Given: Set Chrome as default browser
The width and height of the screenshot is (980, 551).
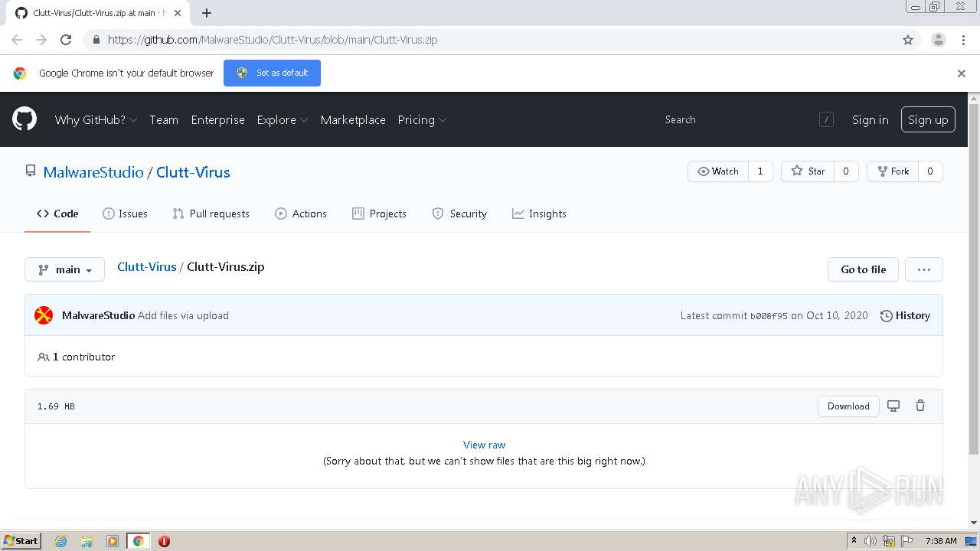Looking at the screenshot, I should (x=272, y=73).
